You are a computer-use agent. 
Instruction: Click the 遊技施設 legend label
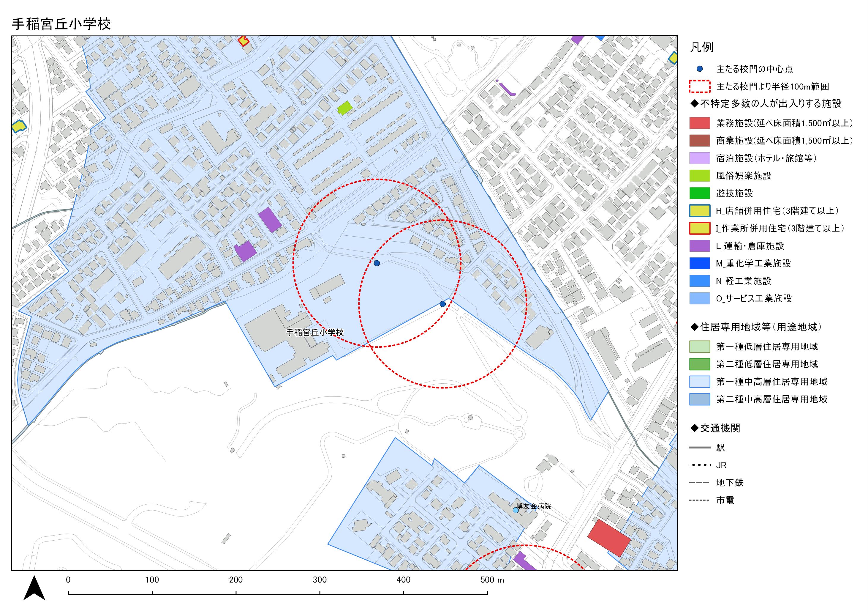tap(735, 193)
